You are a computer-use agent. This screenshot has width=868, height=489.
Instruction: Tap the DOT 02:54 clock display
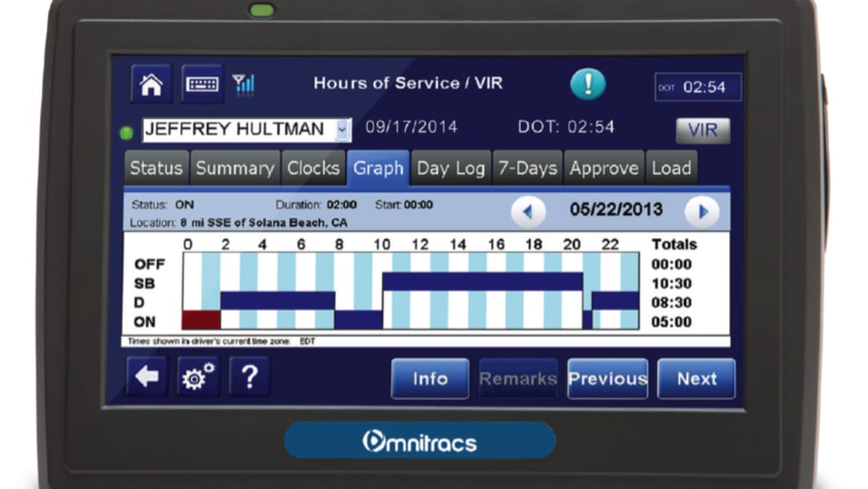(x=698, y=87)
